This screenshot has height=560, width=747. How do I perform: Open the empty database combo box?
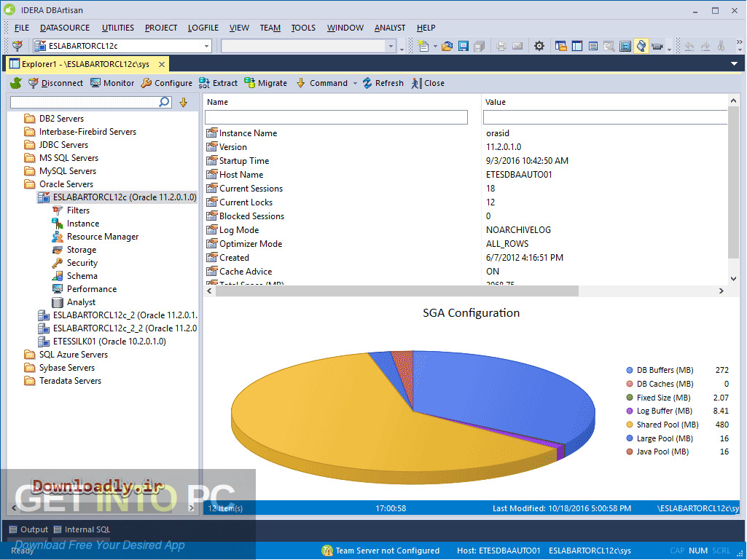391,46
